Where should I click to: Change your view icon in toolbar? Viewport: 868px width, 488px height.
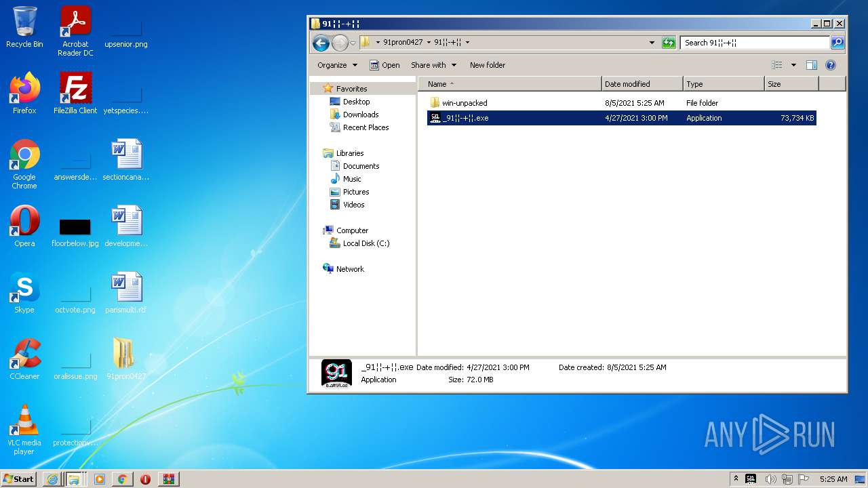click(777, 65)
